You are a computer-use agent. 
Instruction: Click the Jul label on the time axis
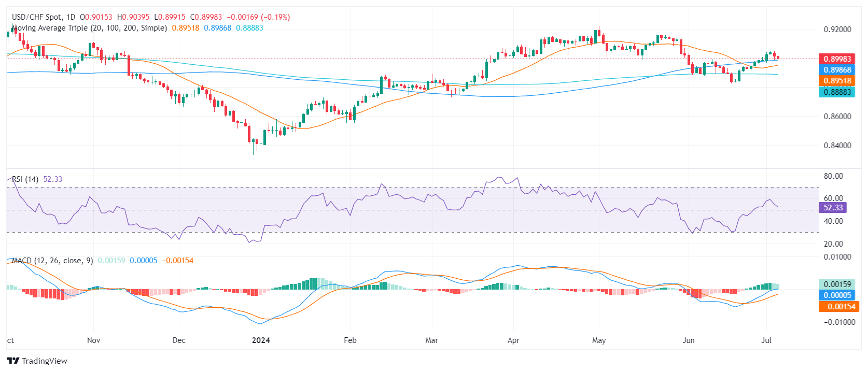pyautogui.click(x=766, y=340)
